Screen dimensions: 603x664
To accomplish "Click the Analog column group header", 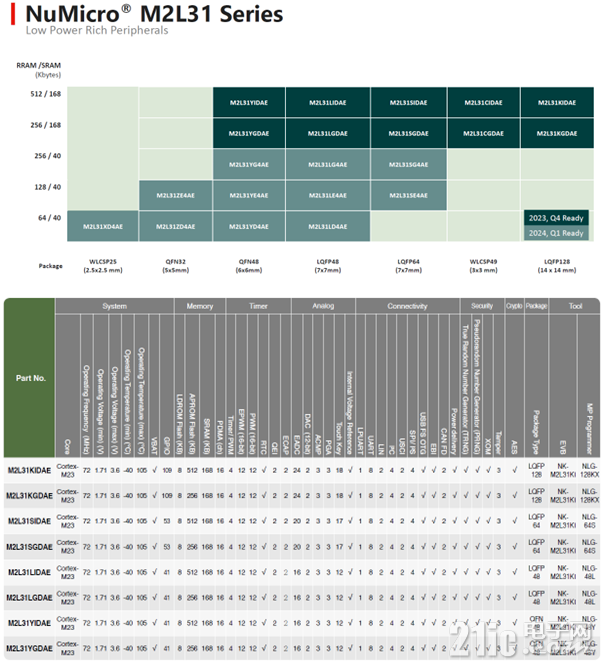I will [x=323, y=306].
